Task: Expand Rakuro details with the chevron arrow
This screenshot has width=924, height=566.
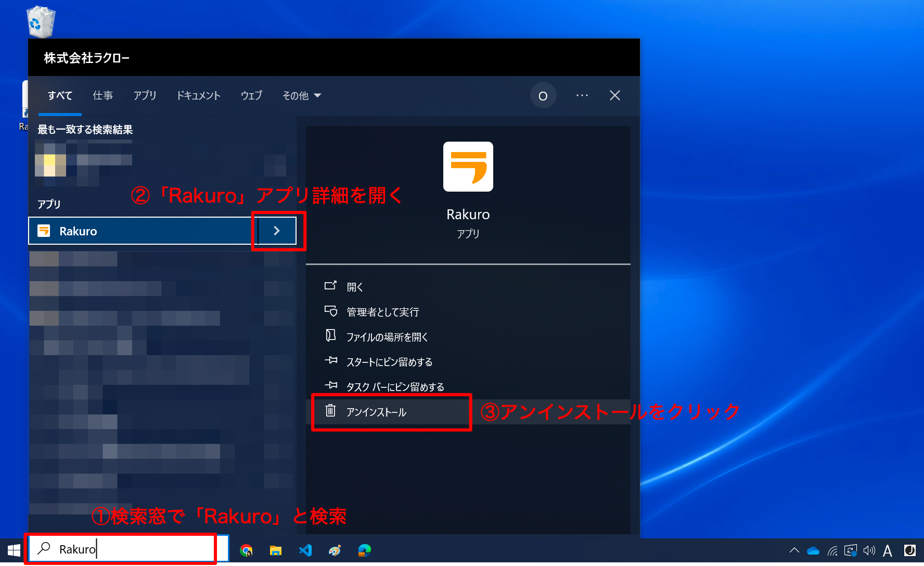Action: [277, 231]
